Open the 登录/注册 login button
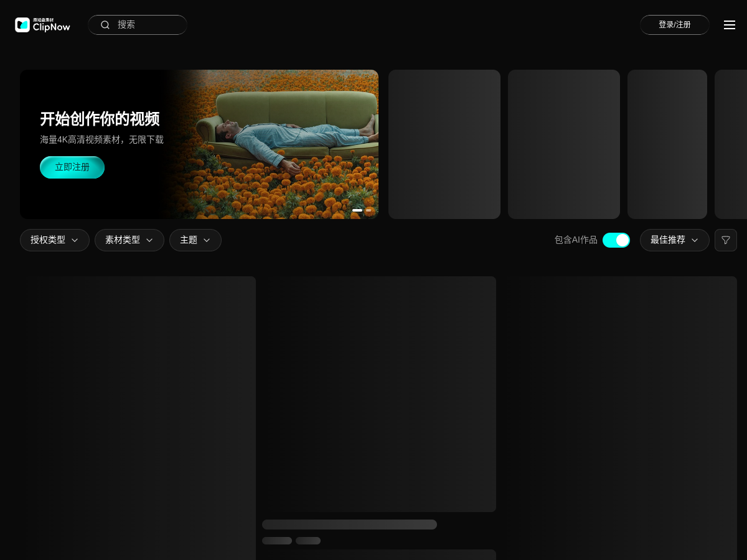Screen dimensions: 747x560 675,25
